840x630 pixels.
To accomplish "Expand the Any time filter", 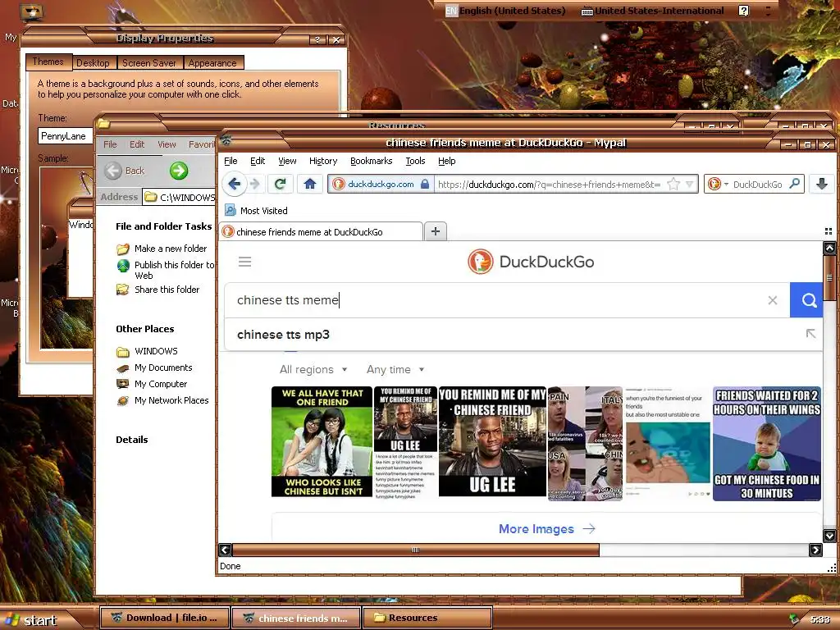I will (395, 370).
